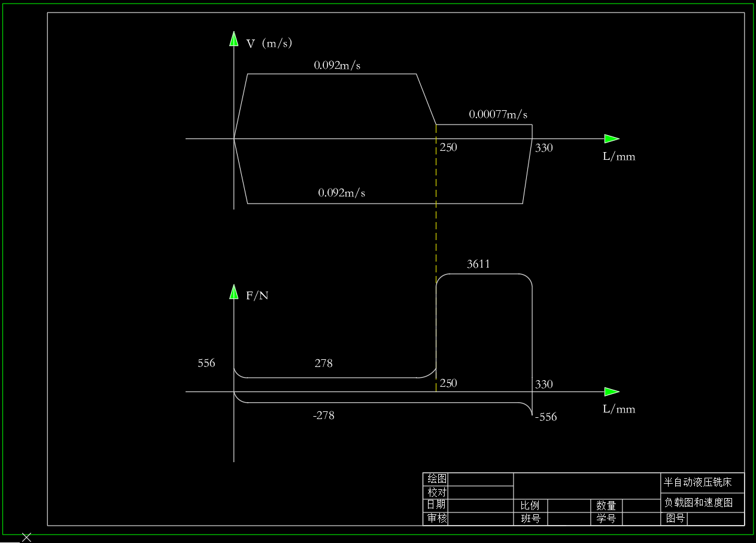
Task: Select the 0.092m/s label on the return stroke
Action: (x=342, y=193)
